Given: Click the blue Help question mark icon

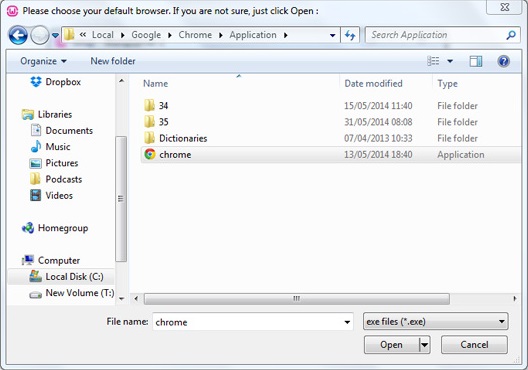Looking at the screenshot, I should point(503,61).
